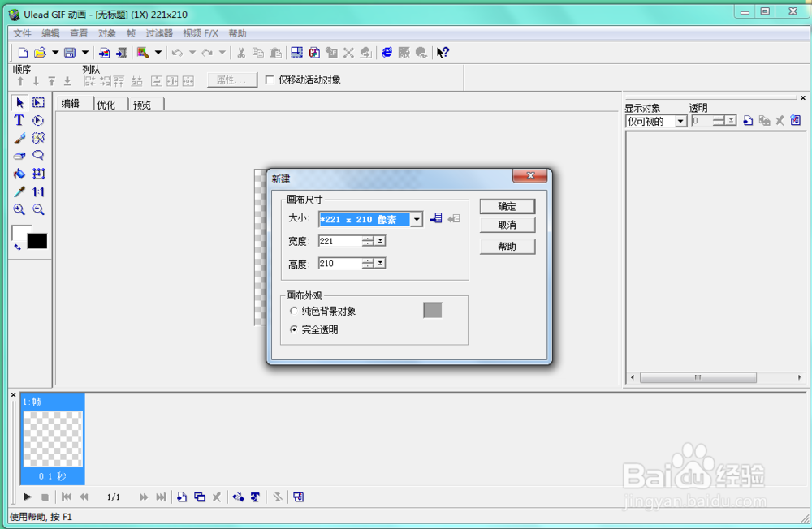Image resolution: width=812 pixels, height=529 pixels.
Task: Click the 确定 button
Action: (x=507, y=207)
